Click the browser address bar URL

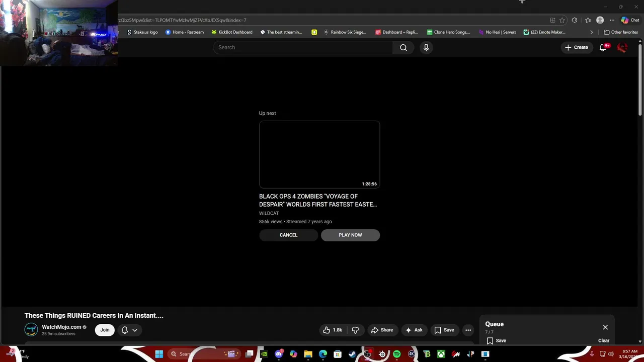coord(182,20)
